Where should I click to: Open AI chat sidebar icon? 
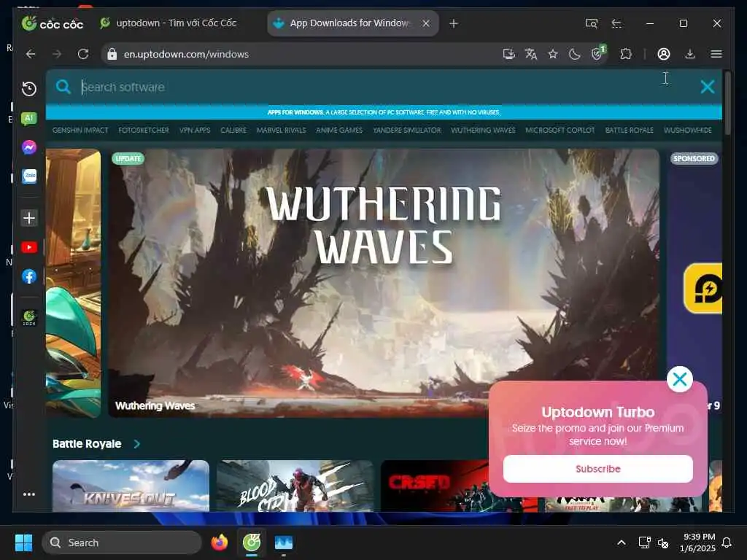pos(29,118)
